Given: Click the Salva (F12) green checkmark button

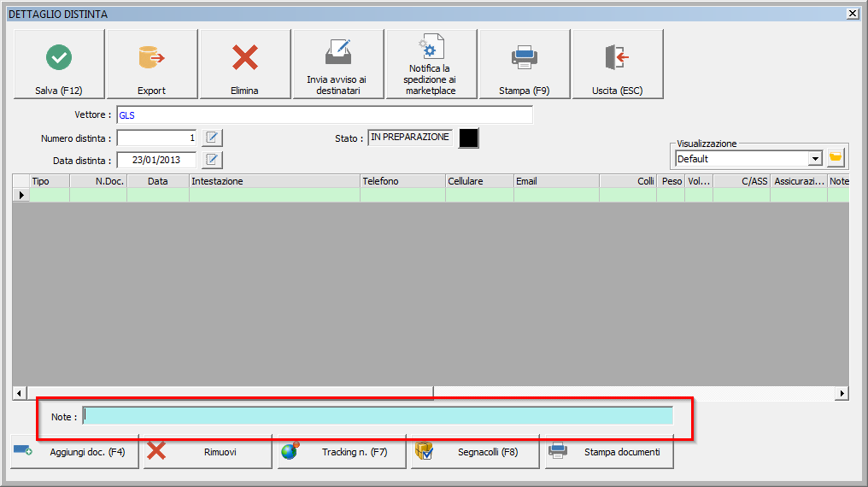Looking at the screenshot, I should 59,64.
